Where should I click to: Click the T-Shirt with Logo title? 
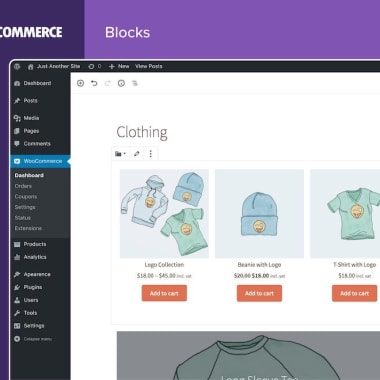click(355, 265)
